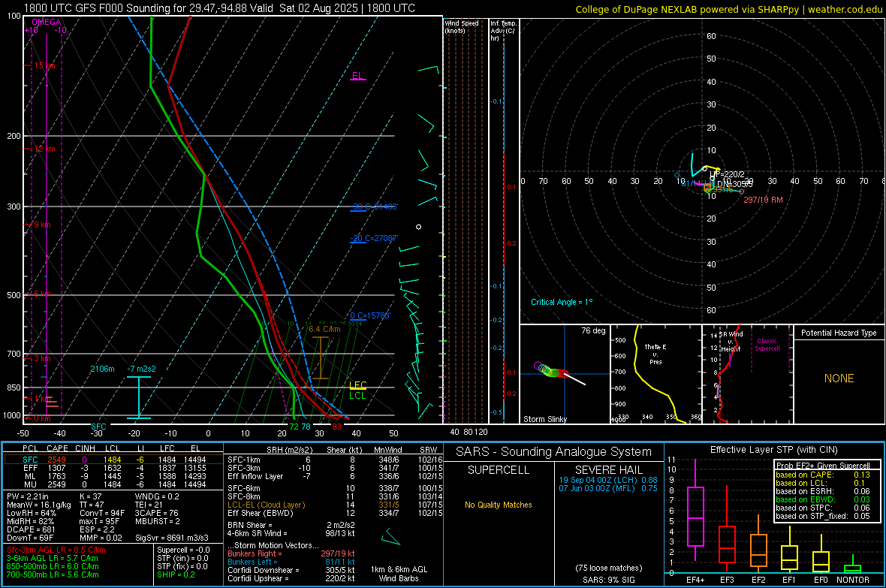Click the based on EBWD: 0.03 probability
Viewport: 886px width, 588px height.
(823, 500)
